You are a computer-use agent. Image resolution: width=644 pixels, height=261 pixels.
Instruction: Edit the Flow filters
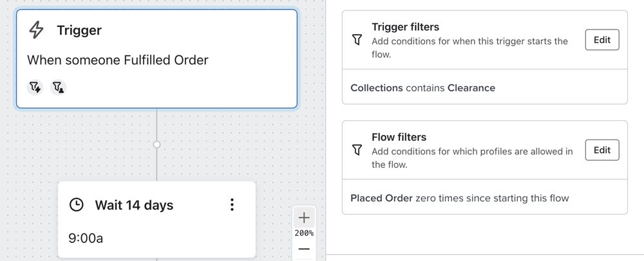[x=601, y=150]
